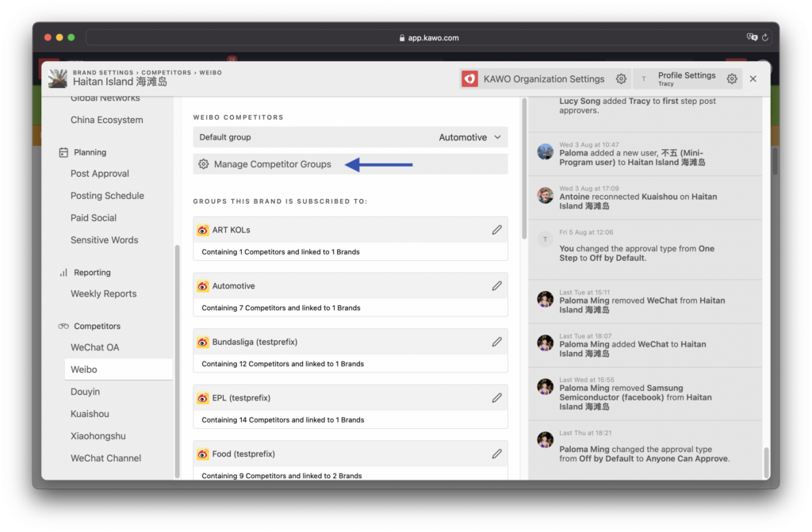Screen dimensions: 812x532
Task: Click the Weibo logo on Food group
Action: click(x=203, y=454)
